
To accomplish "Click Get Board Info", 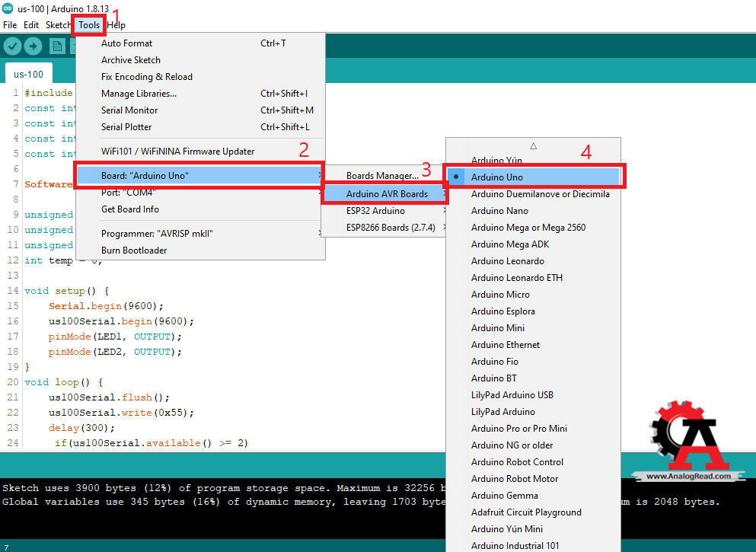I will click(x=200, y=209).
